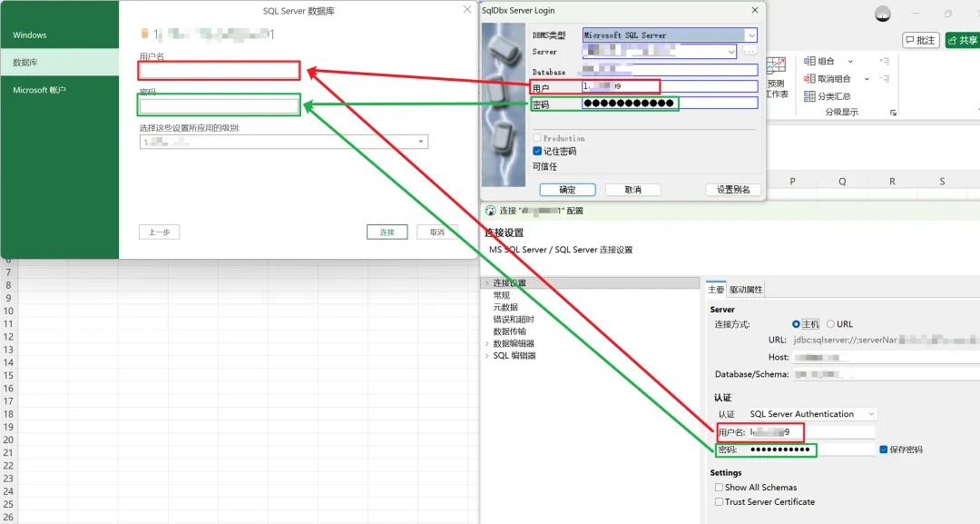Click the 连接 button
The image size is (980, 524).
point(387,232)
